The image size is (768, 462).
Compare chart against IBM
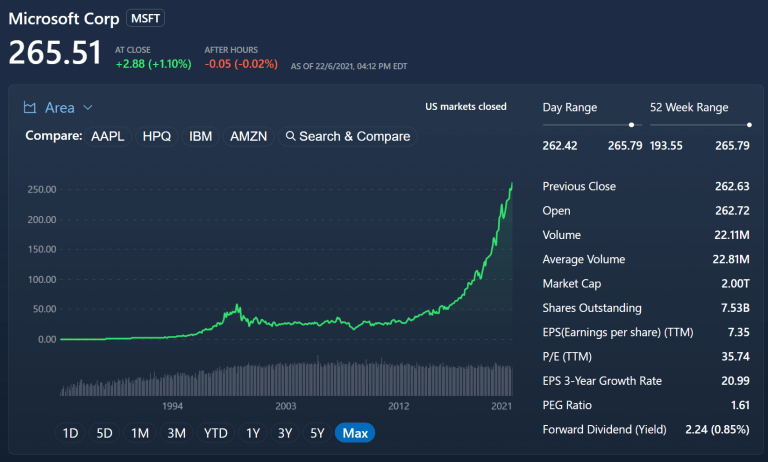[201, 136]
